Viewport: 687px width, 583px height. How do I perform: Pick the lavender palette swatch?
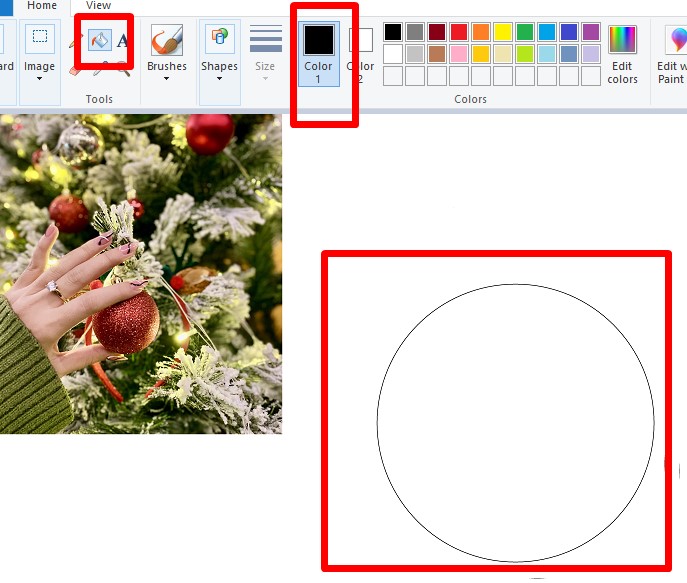click(x=591, y=54)
